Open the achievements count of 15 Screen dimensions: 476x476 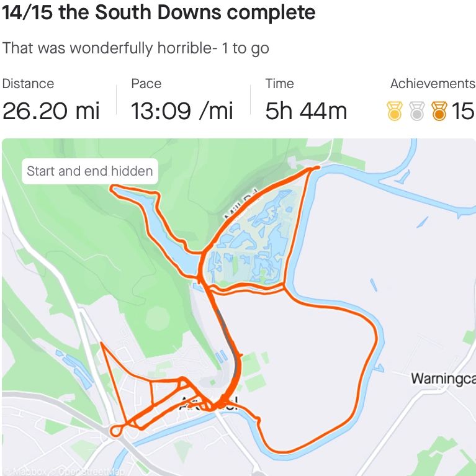coord(462,112)
